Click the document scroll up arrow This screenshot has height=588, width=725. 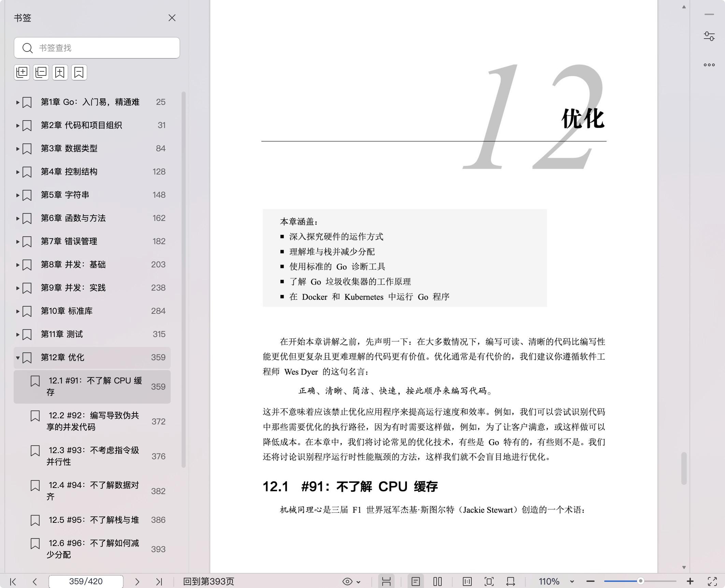[x=684, y=7]
